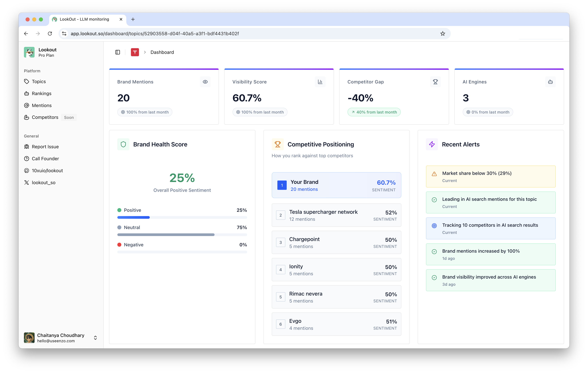This screenshot has width=588, height=373.
Task: Click the Mentions at-sign icon
Action: tap(27, 106)
